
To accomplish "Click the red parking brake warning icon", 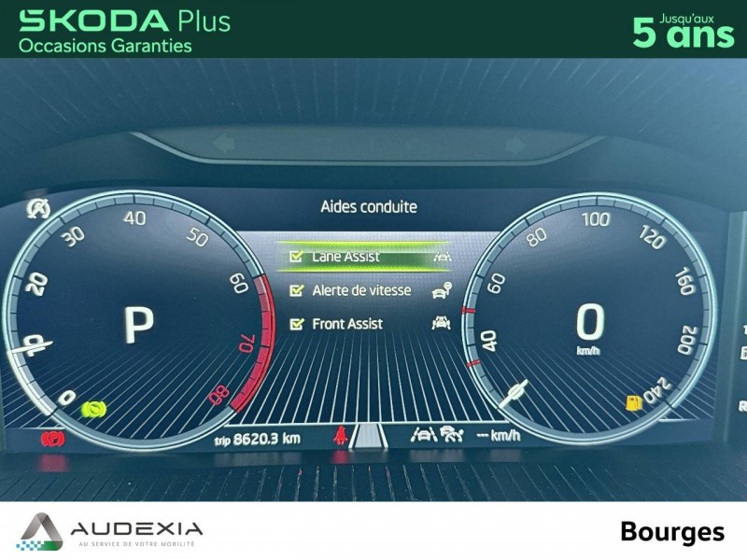I will 53,439.
